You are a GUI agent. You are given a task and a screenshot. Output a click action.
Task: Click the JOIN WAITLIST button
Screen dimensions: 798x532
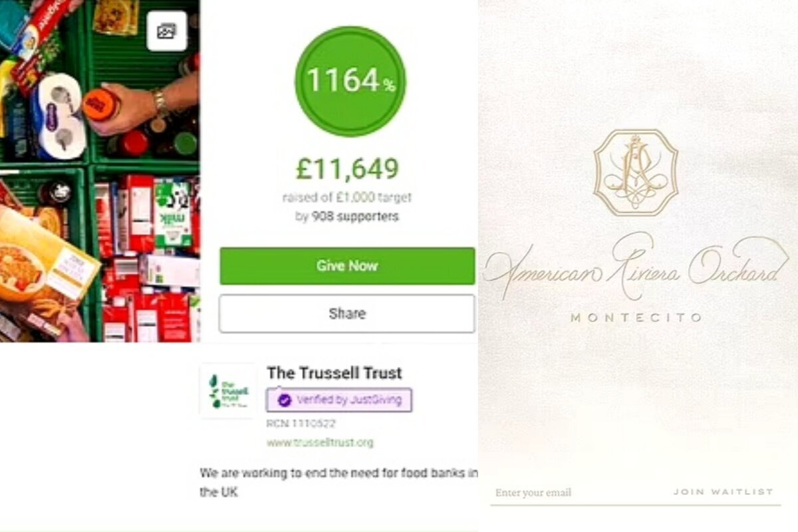tap(723, 492)
